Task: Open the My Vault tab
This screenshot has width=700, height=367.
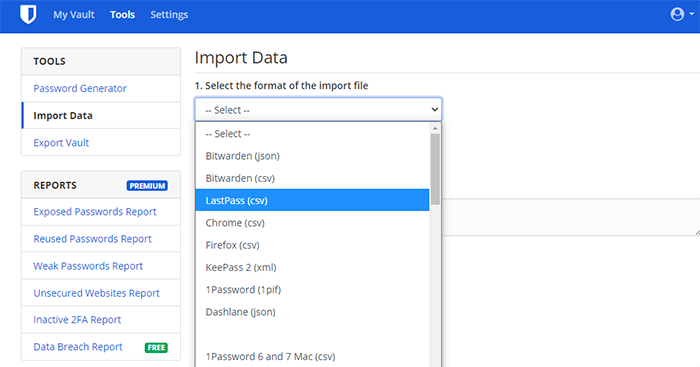Action: pos(74,15)
